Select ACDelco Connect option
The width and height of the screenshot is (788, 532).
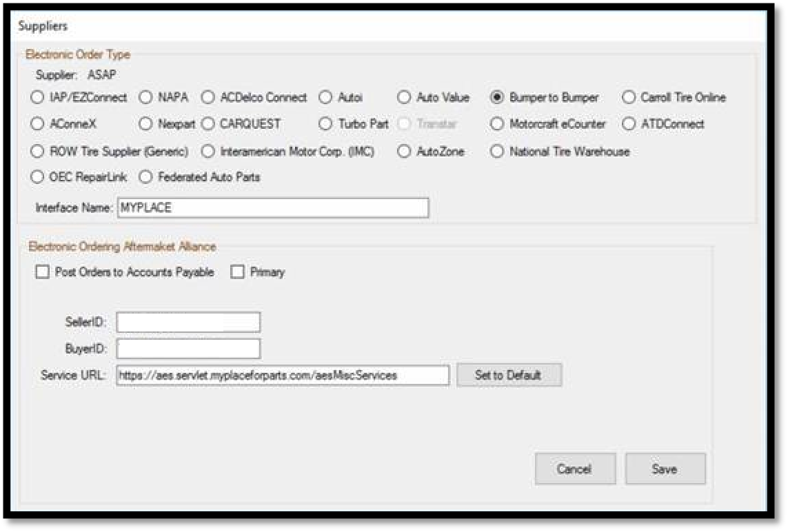[x=208, y=98]
